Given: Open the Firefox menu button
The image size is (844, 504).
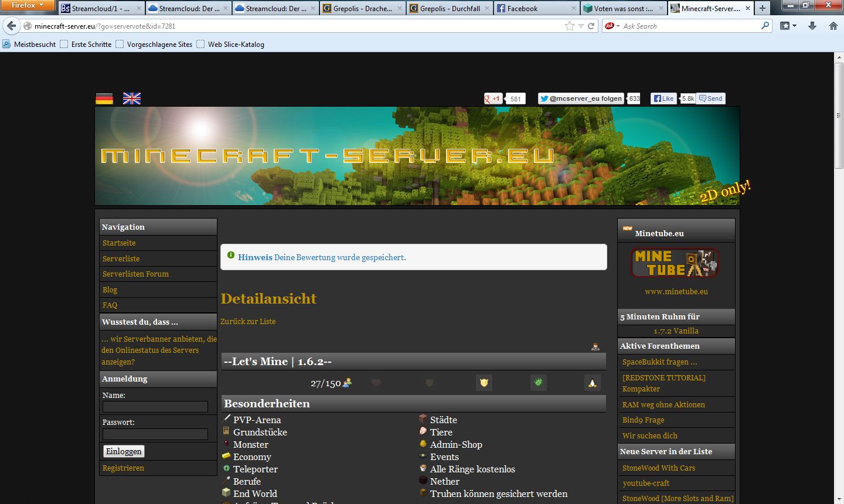Looking at the screenshot, I should point(28,5).
